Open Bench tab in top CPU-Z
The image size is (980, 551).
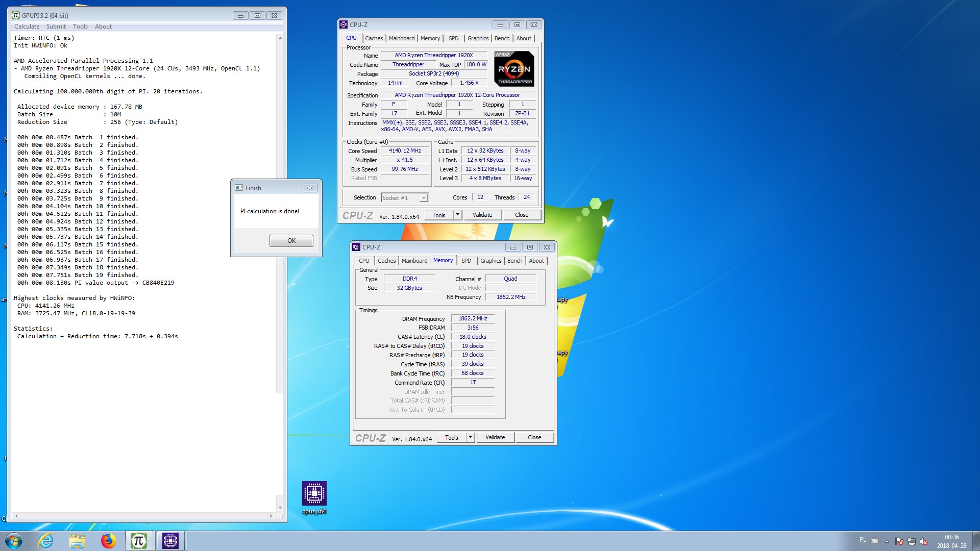pyautogui.click(x=502, y=38)
